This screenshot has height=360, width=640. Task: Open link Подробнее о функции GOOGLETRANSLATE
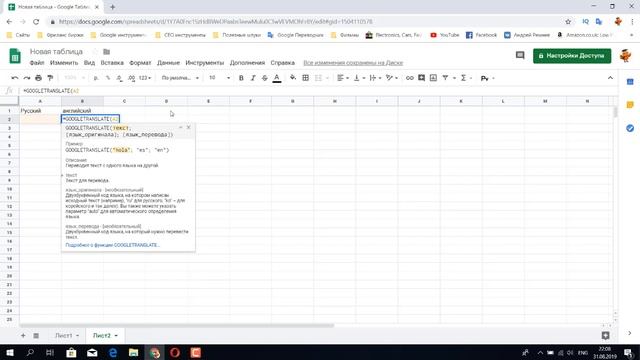112,245
